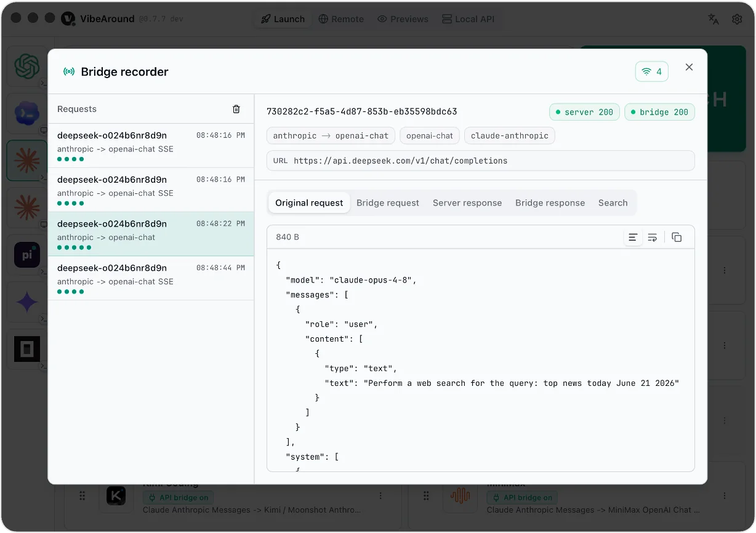The image size is (756, 533).
Task: Open the MiniMax card three-dot menu
Action: tap(725, 496)
